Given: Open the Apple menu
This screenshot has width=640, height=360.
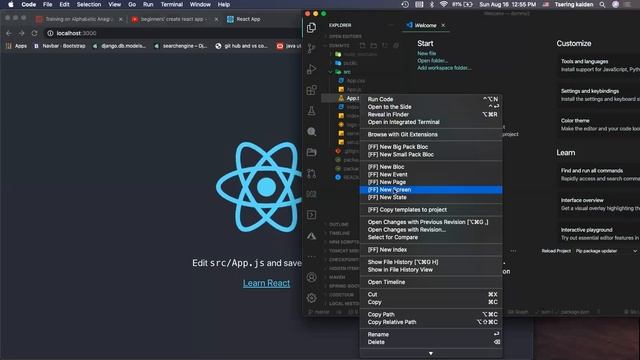Looking at the screenshot, I should [x=11, y=4].
